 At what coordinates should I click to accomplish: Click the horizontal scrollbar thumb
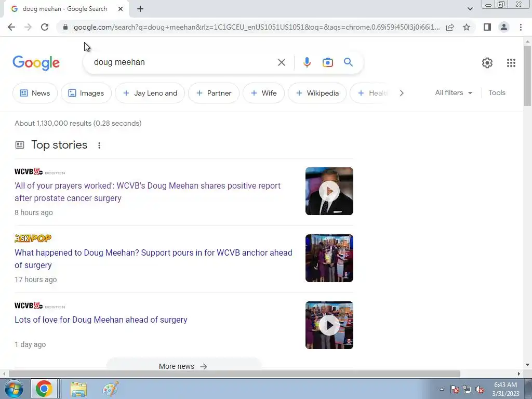[x=234, y=374]
